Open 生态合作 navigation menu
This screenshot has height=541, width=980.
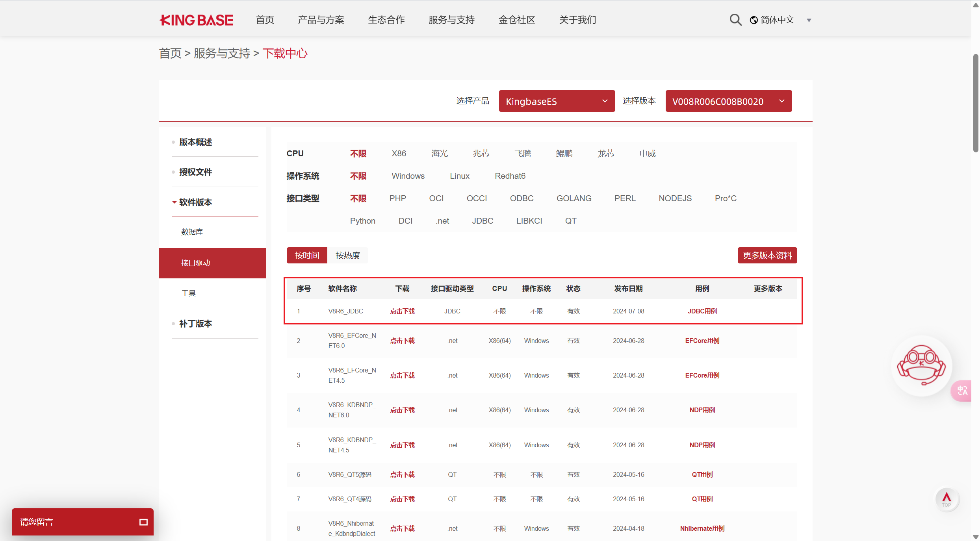[386, 20]
